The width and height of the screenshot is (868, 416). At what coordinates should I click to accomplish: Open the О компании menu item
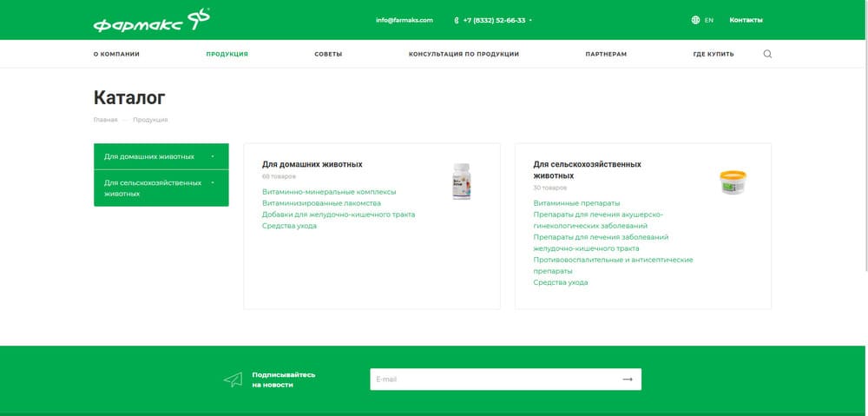point(116,54)
